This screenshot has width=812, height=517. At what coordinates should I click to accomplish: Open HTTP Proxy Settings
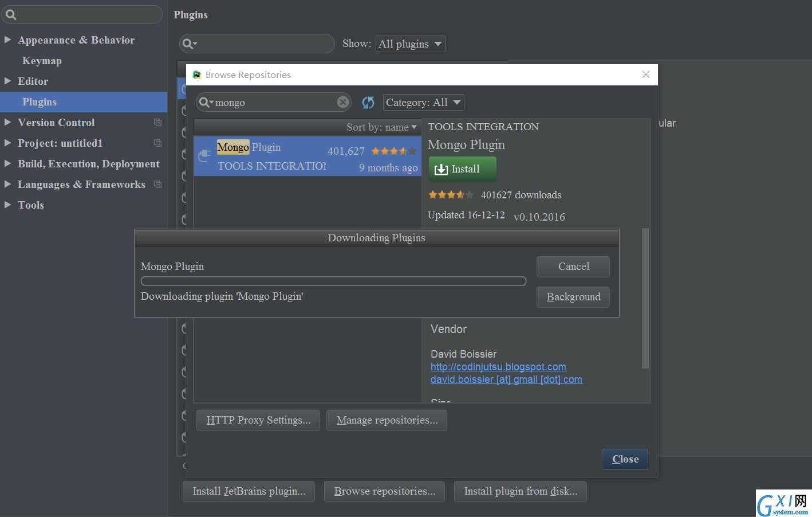point(258,420)
